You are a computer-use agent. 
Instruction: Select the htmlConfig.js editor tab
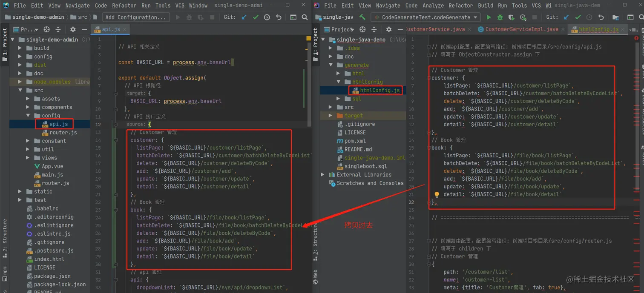(598, 29)
